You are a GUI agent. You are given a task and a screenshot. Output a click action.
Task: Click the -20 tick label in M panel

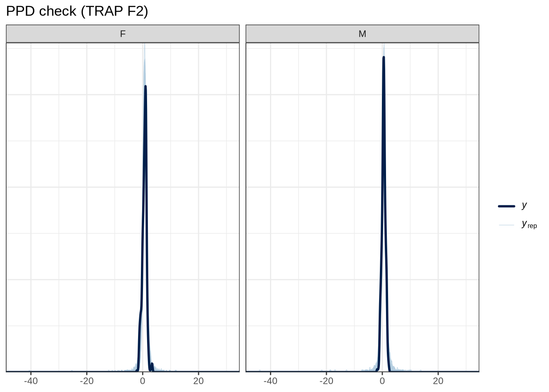[326, 381]
